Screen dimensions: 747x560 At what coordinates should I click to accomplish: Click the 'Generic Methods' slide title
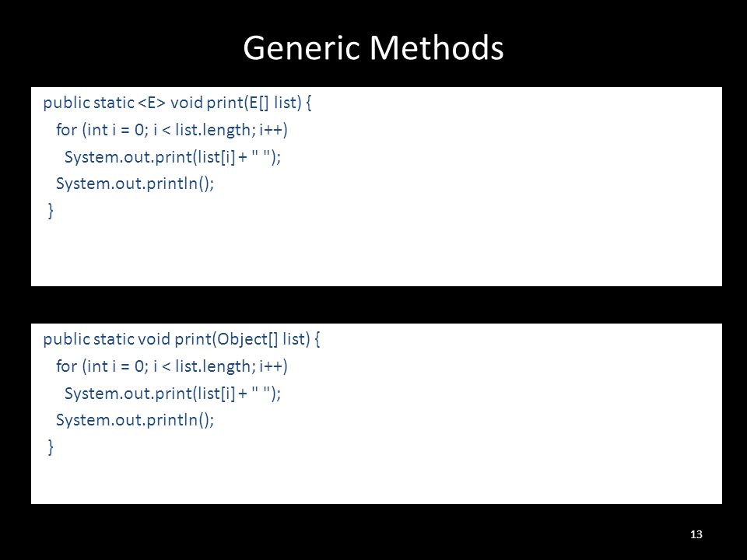point(373,47)
